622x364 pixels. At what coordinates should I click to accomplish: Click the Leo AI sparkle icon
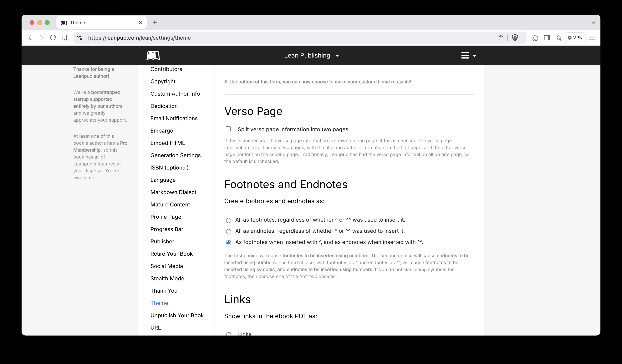pos(558,38)
